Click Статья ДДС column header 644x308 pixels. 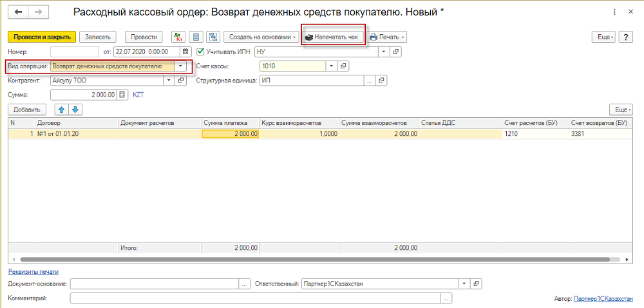[x=461, y=123]
